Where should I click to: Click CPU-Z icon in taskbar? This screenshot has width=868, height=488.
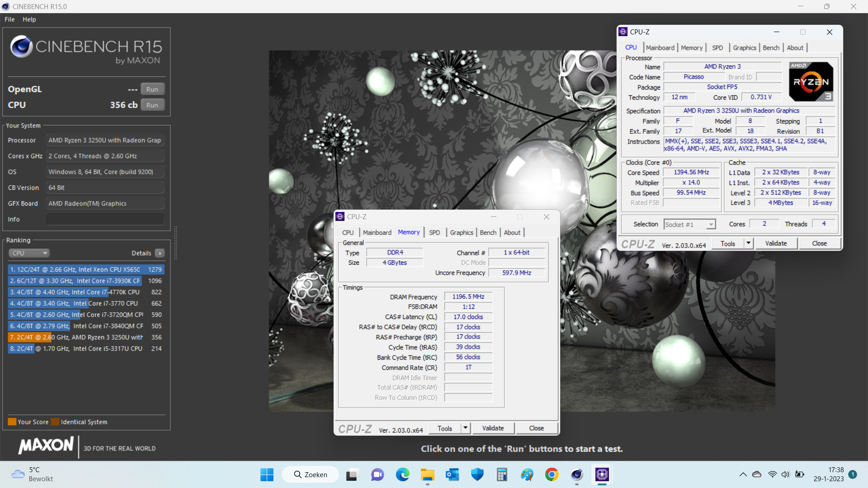[x=602, y=475]
